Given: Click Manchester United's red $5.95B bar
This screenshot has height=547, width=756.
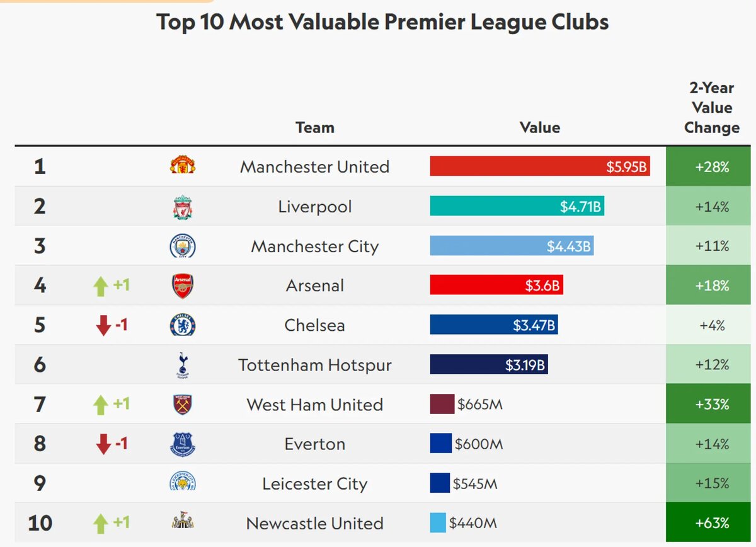Looking at the screenshot, I should coord(540,166).
